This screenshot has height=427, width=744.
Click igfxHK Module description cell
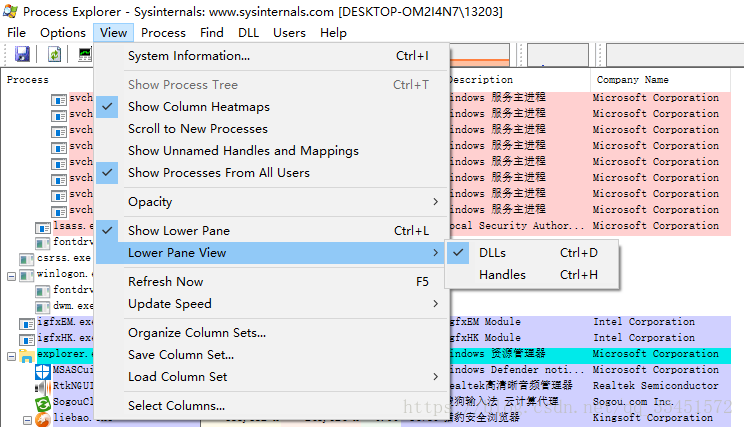(x=485, y=338)
